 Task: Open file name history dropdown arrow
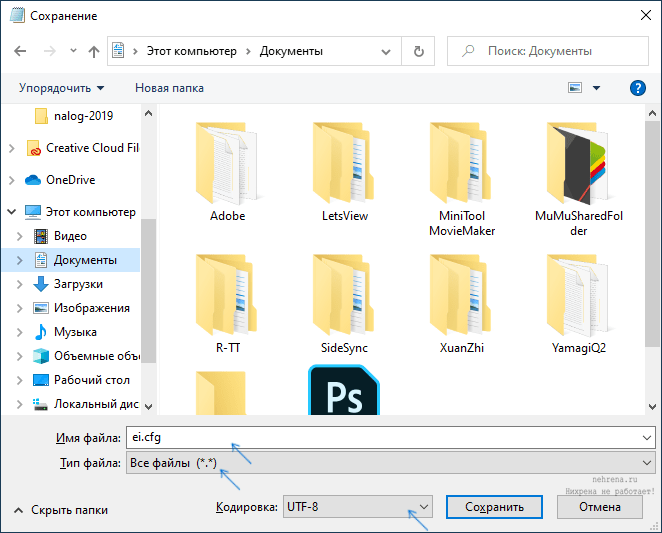coord(647,438)
